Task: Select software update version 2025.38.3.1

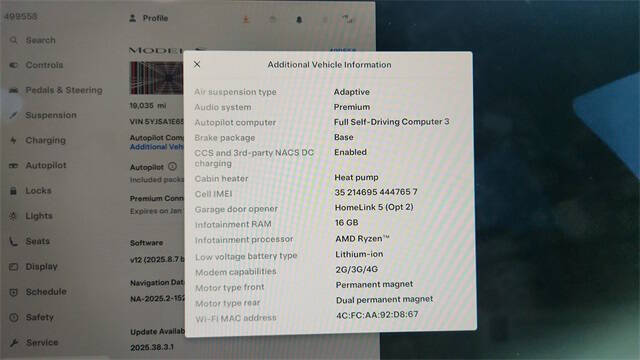Action: click(152, 347)
